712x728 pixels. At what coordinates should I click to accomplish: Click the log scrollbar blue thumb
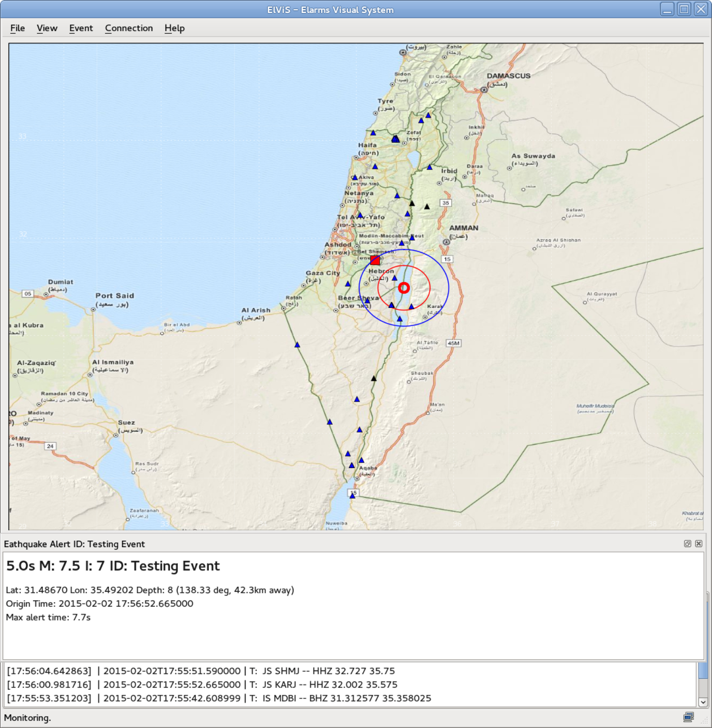click(703, 671)
